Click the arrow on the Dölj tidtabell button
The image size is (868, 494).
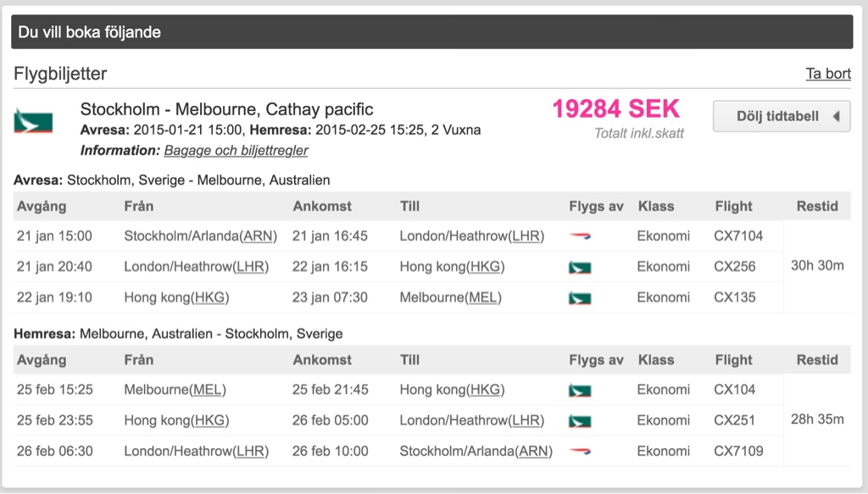[836, 116]
